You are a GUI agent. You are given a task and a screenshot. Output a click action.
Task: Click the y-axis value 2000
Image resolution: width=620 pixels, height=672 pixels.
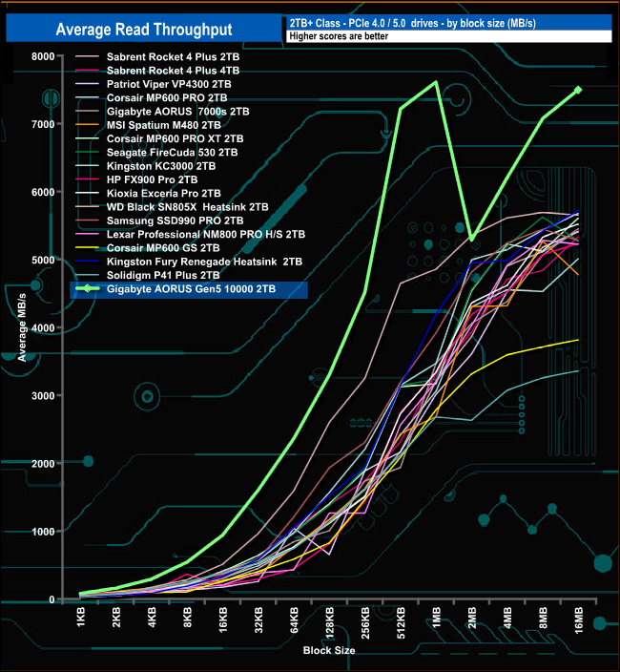pyautogui.click(x=43, y=464)
